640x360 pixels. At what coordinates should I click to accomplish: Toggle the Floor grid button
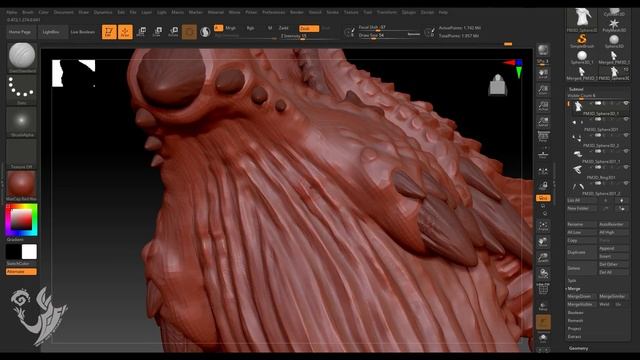pos(543,153)
